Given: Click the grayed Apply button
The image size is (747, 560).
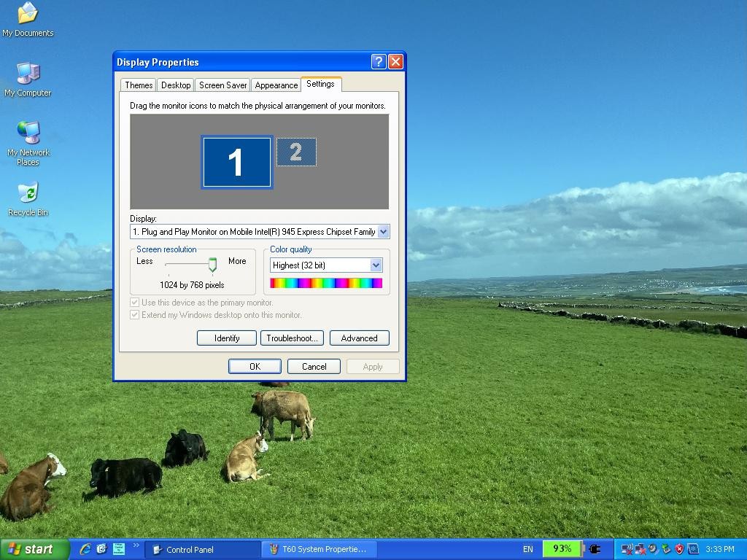Looking at the screenshot, I should click(x=373, y=367).
